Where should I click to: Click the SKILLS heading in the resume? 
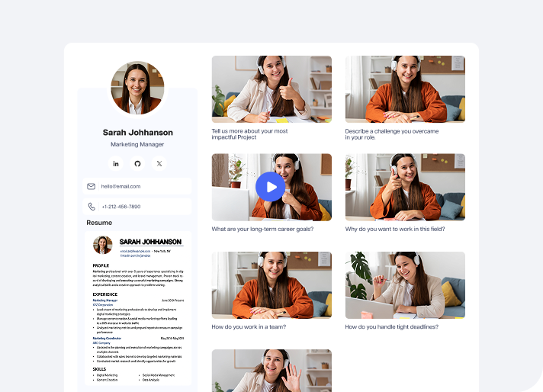coord(99,369)
